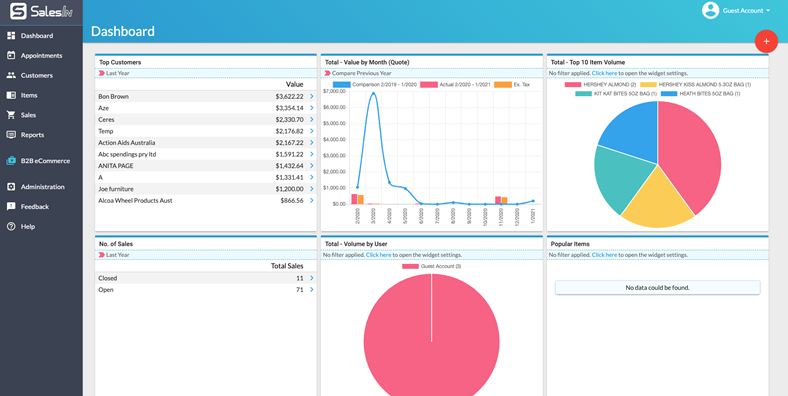Click here link in Popular Items
The height and width of the screenshot is (396, 788).
click(604, 255)
